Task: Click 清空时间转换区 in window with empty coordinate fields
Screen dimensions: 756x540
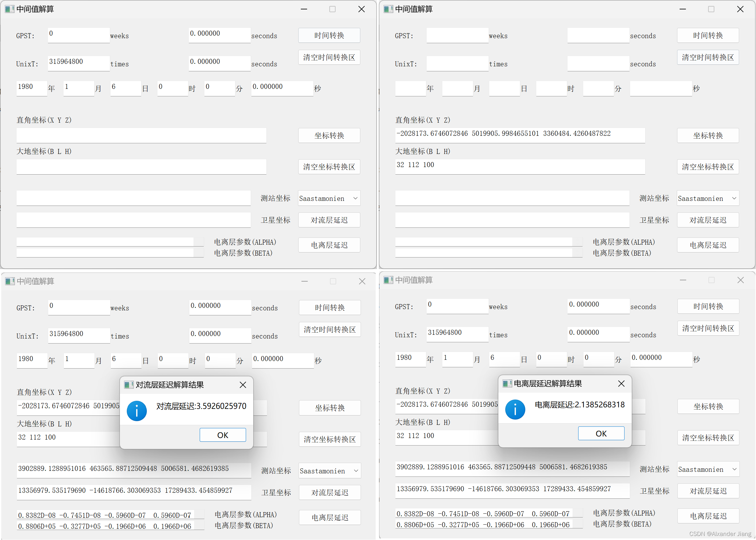Action: coord(329,57)
